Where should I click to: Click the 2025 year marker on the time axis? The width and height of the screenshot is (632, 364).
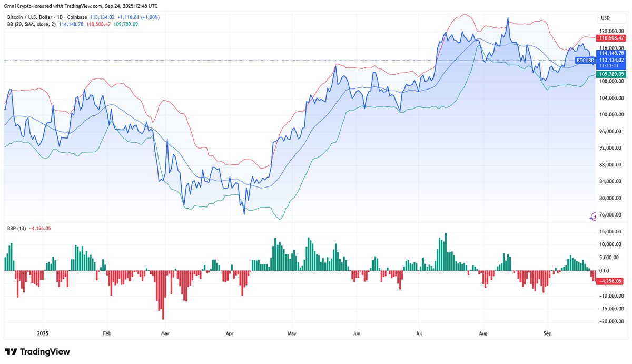click(x=44, y=333)
